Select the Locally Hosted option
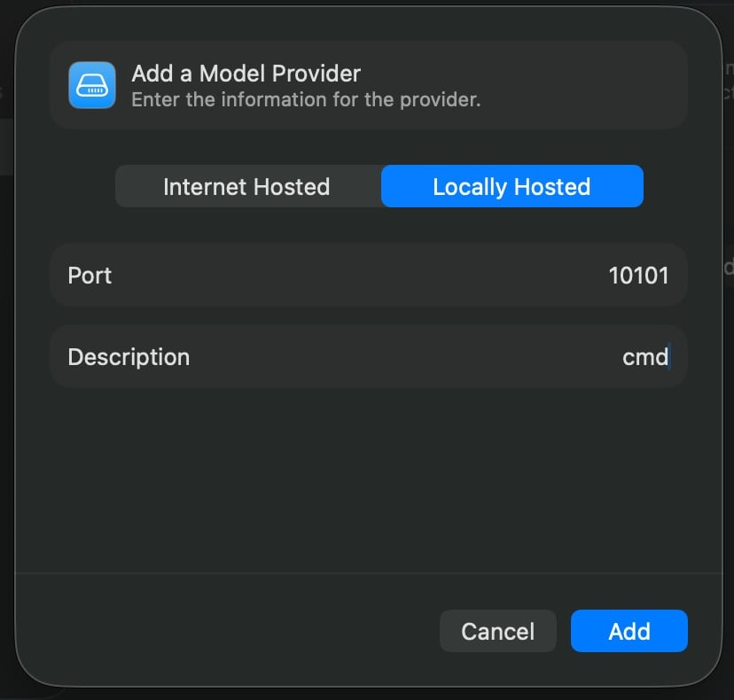 (x=511, y=186)
